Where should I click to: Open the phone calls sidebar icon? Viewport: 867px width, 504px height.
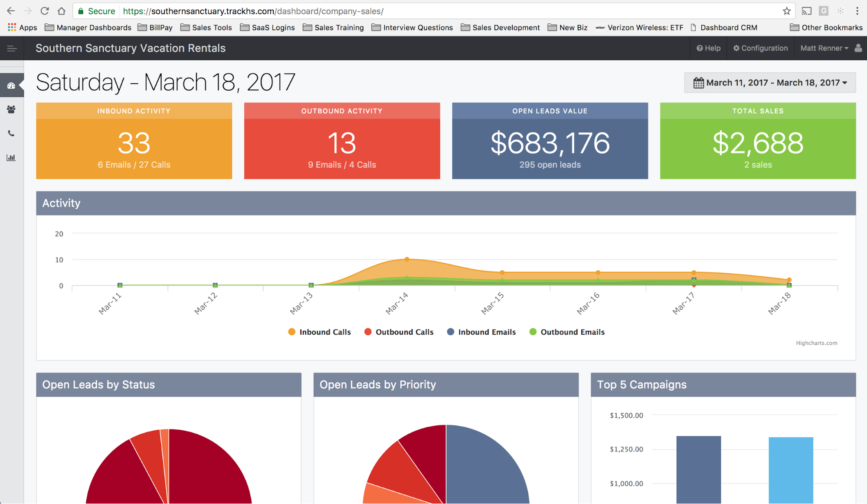[11, 134]
